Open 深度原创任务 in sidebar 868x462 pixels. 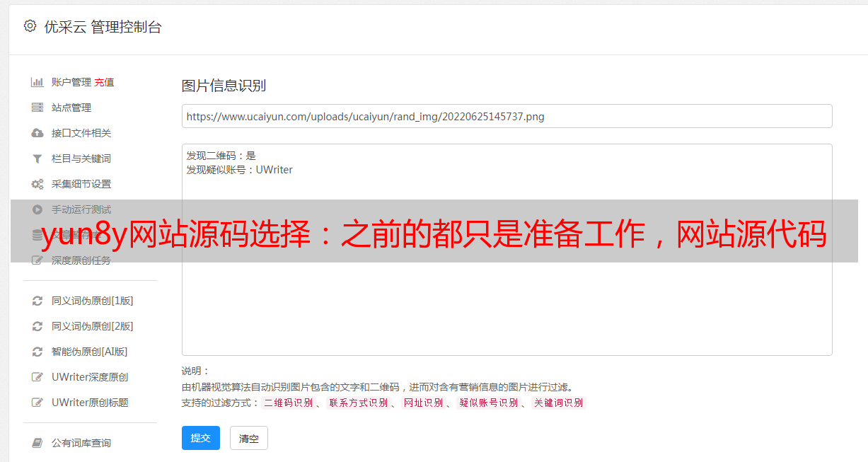coord(81,260)
